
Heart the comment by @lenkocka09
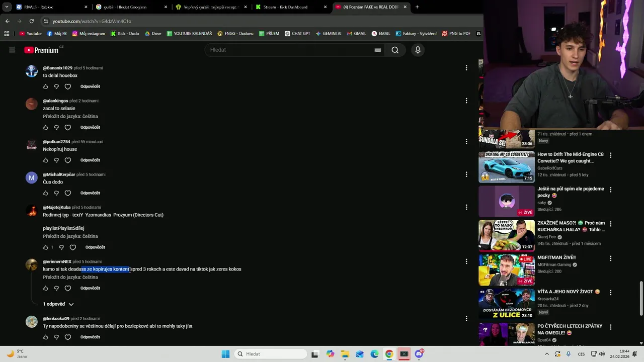pyautogui.click(x=68, y=337)
